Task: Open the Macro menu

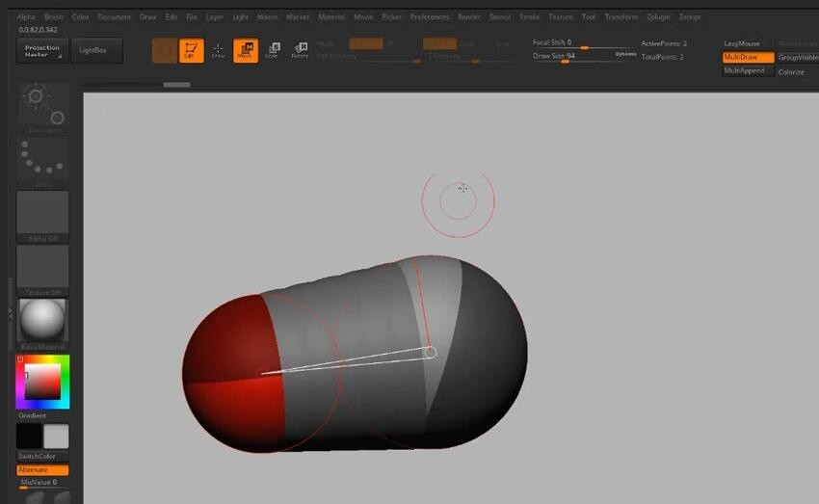Action: 268,17
